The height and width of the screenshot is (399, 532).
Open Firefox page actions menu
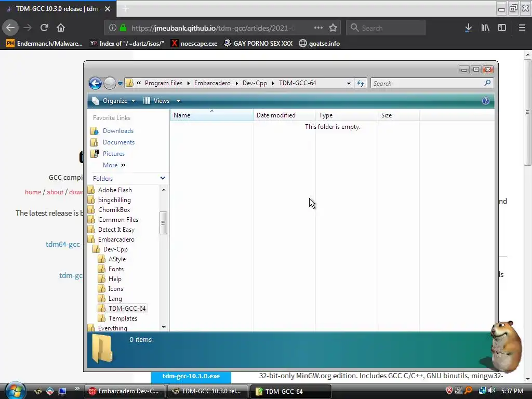(318, 28)
